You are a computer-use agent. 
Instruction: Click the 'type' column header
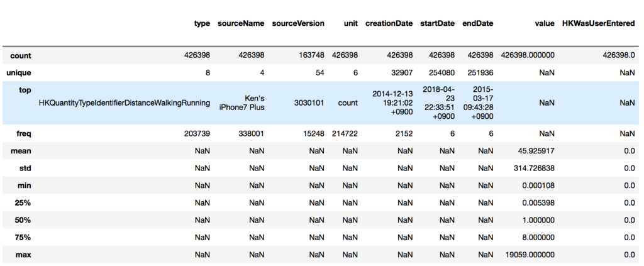tap(202, 23)
